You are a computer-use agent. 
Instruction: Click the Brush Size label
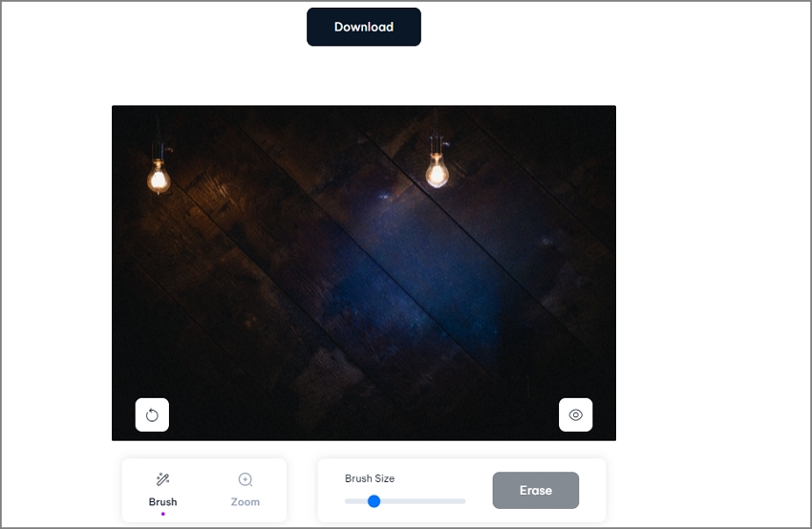[370, 478]
